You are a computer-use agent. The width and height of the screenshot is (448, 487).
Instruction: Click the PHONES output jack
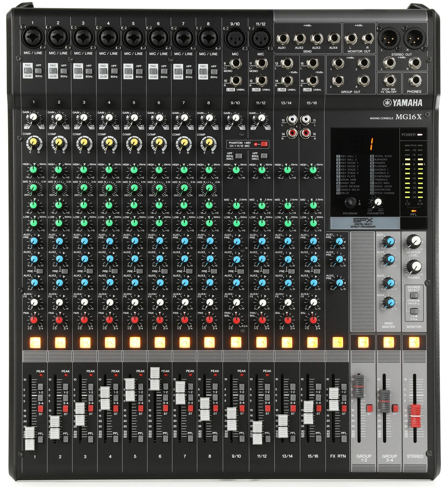click(x=415, y=81)
